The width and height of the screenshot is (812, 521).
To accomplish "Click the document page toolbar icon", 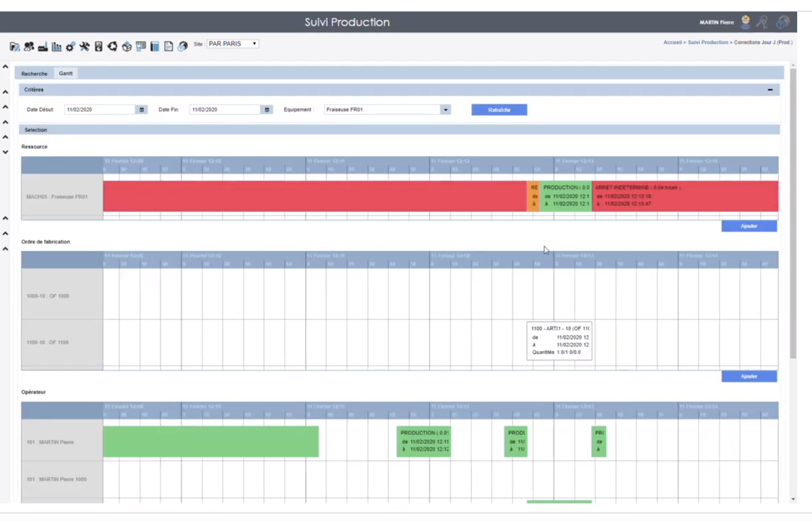I will tap(169, 47).
